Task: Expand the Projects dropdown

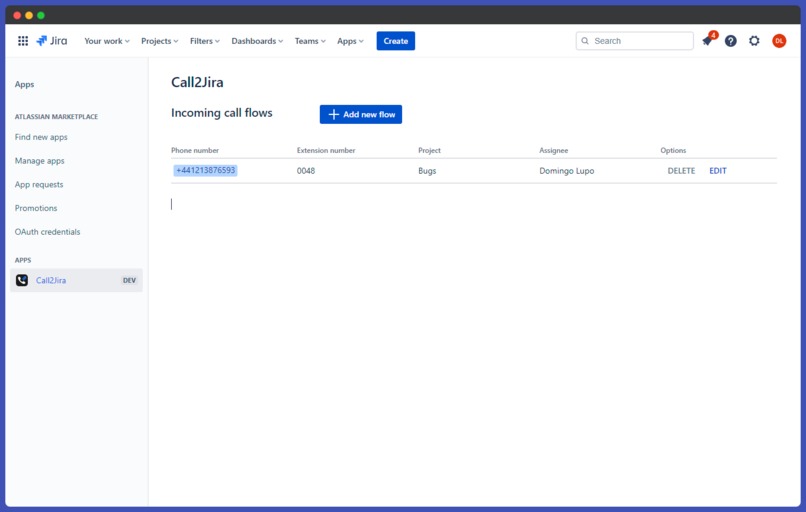Action: point(159,41)
